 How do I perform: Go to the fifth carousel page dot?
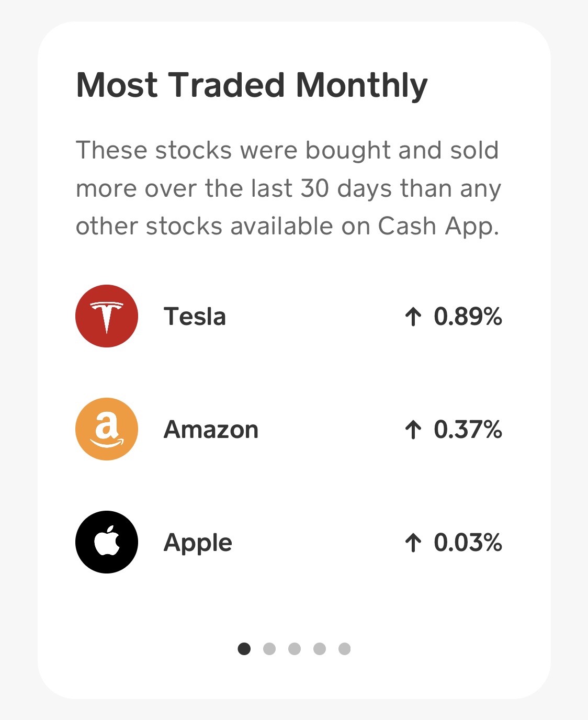pyautogui.click(x=344, y=649)
